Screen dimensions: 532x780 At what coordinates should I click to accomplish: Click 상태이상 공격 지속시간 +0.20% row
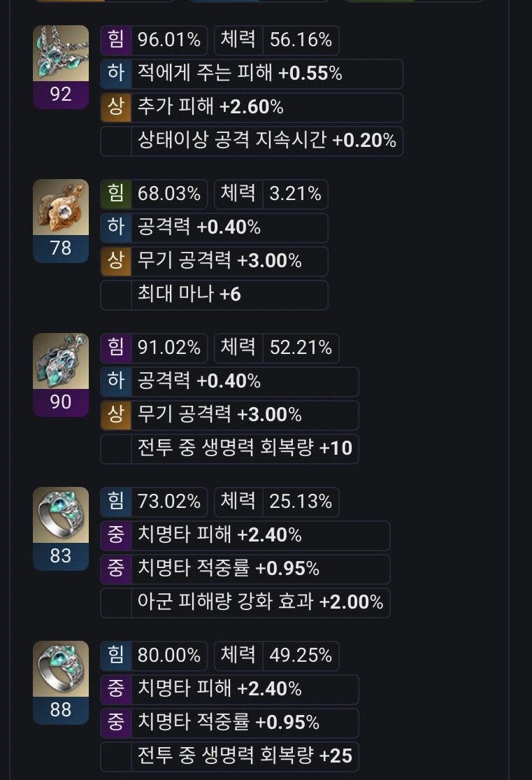click(x=252, y=141)
